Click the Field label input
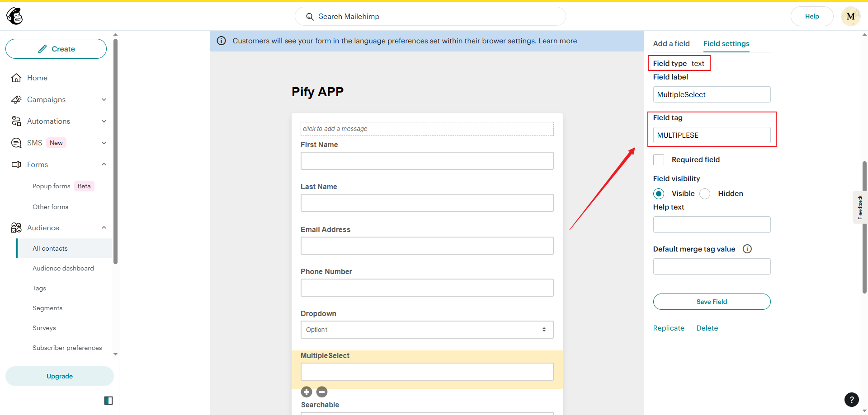This screenshot has height=415, width=868. (x=712, y=94)
